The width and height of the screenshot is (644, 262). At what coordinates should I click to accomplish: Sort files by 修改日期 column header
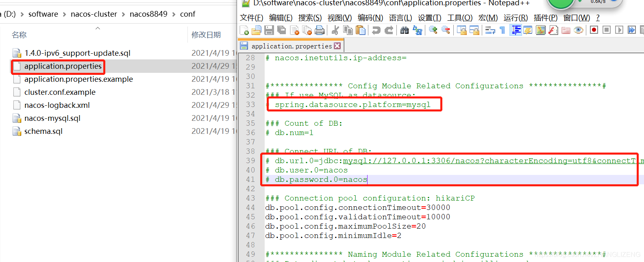click(x=206, y=35)
